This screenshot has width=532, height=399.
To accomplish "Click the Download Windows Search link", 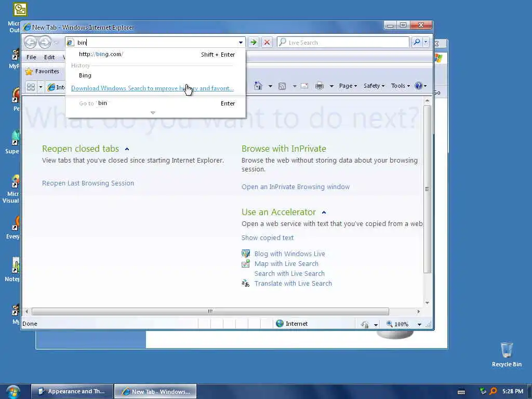I will pyautogui.click(x=152, y=88).
